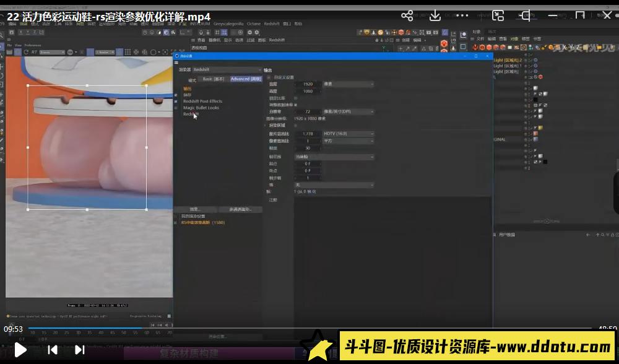Open the INSYDIUM menu
Screen dimensions: 619x364
(200, 24)
